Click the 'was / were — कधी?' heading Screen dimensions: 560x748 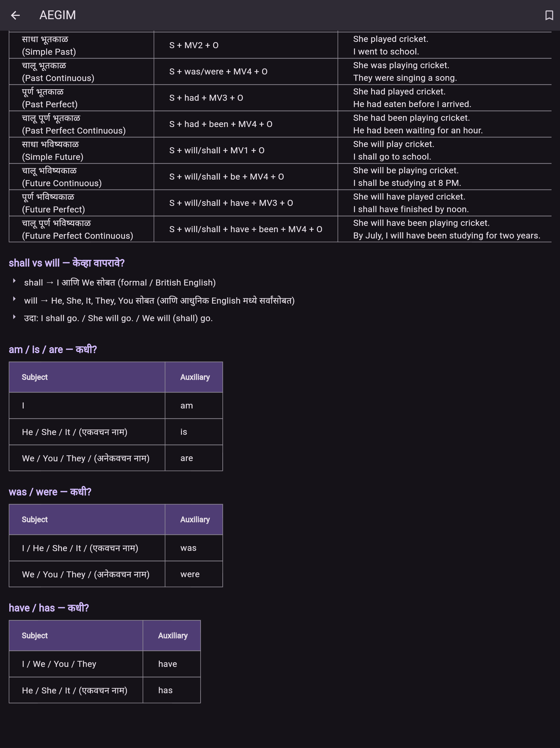tap(50, 492)
